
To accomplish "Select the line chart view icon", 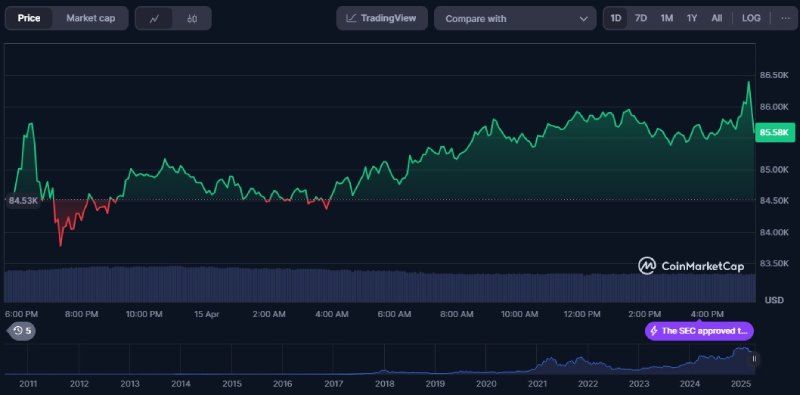I will 154,18.
